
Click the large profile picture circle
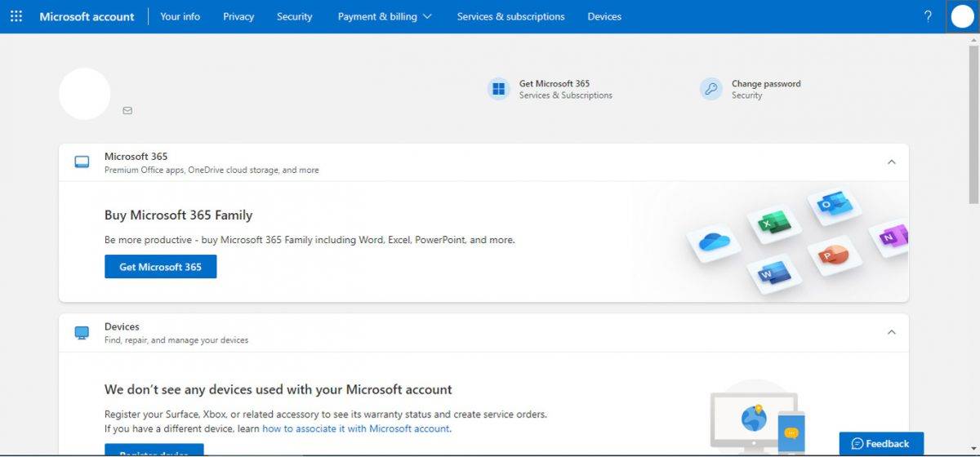(85, 94)
